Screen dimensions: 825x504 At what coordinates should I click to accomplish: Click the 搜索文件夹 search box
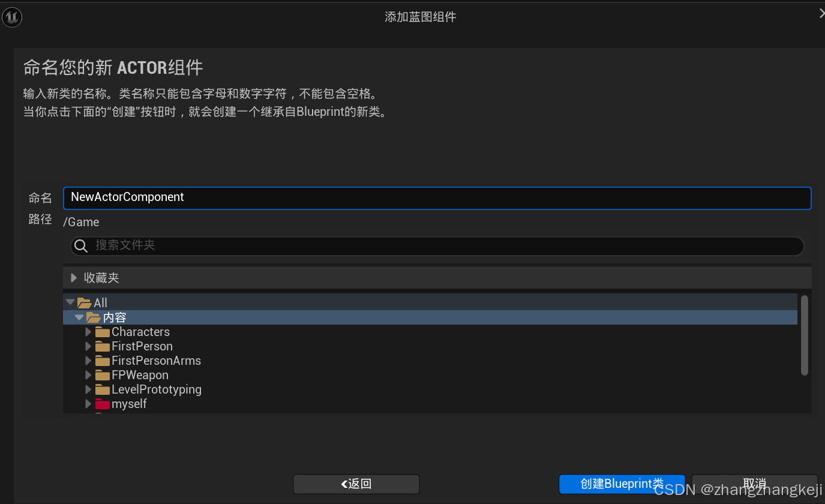(437, 246)
